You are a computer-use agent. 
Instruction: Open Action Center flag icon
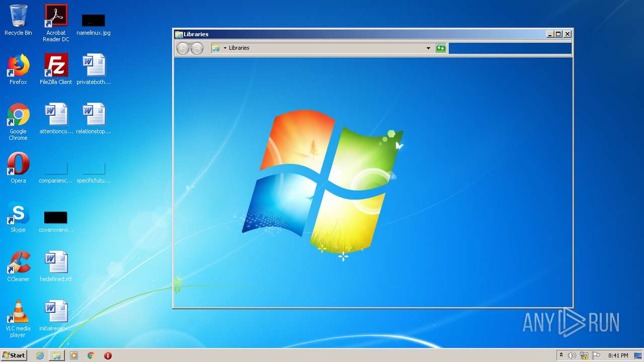[596, 355]
